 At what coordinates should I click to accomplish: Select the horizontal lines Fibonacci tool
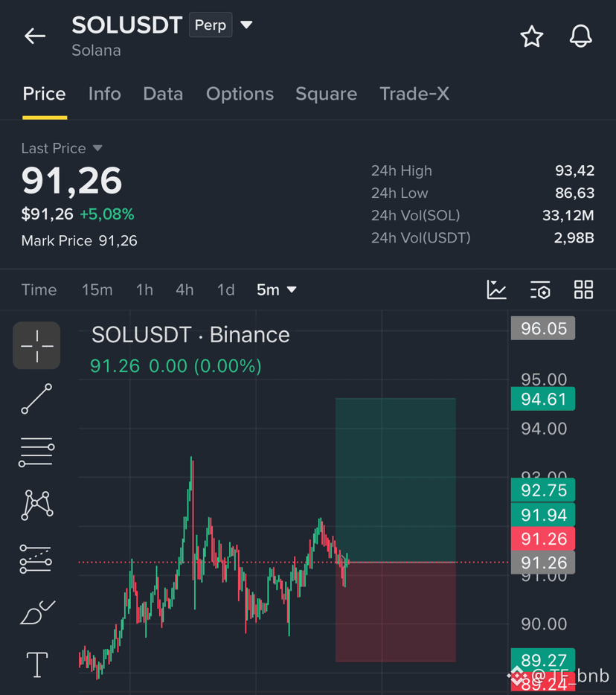coord(36,452)
